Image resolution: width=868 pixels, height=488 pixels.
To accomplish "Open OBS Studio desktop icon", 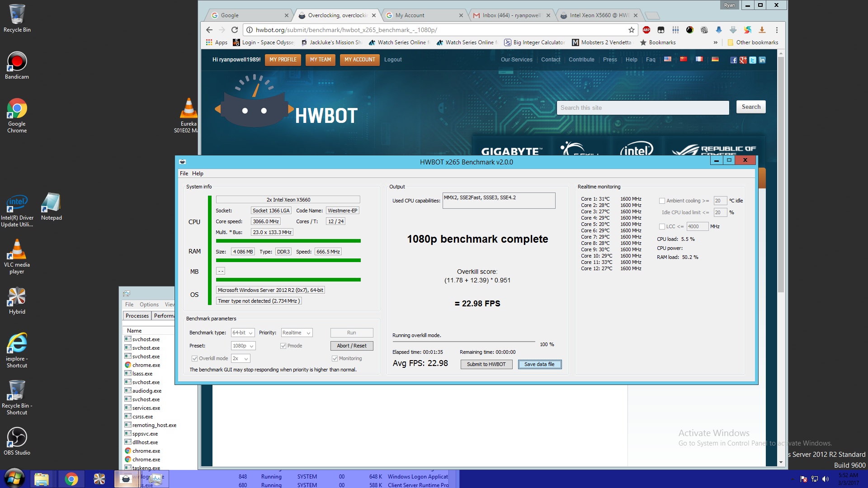I will [x=17, y=441].
